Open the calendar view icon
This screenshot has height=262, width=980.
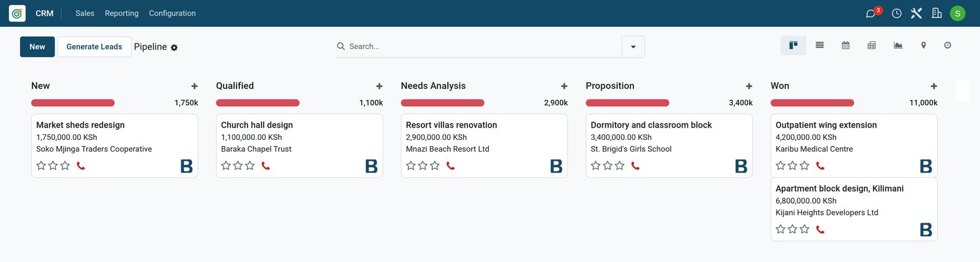click(x=845, y=45)
